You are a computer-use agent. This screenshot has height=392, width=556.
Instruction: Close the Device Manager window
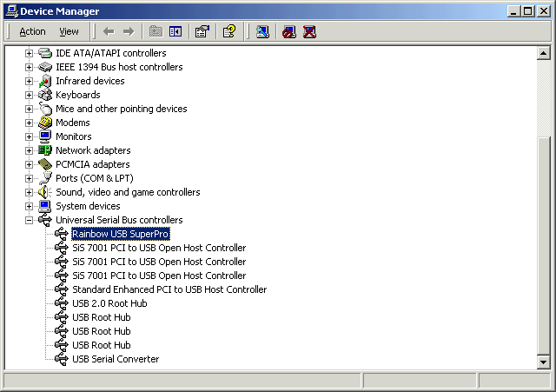[543, 11]
